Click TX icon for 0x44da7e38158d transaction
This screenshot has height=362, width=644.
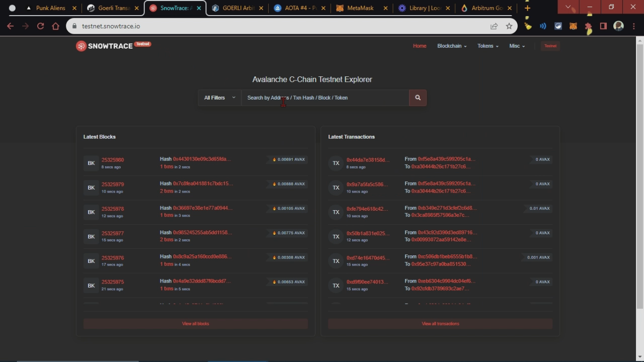coord(336,163)
